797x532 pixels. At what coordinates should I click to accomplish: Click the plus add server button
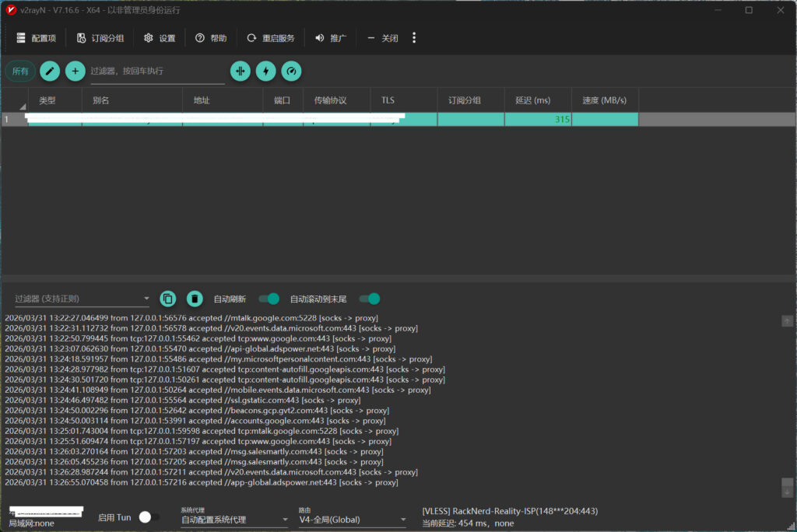75,71
